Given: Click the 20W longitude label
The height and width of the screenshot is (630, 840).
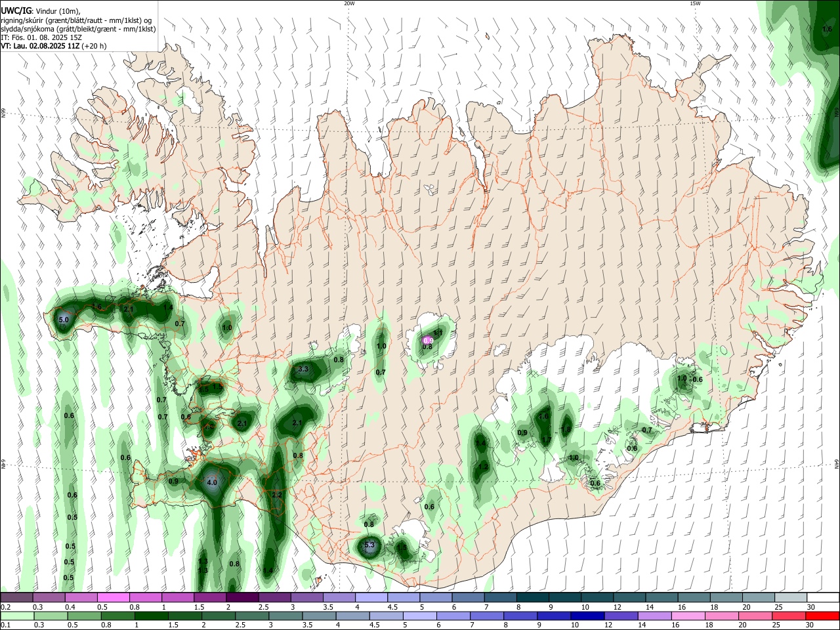Looking at the screenshot, I should (349, 3).
